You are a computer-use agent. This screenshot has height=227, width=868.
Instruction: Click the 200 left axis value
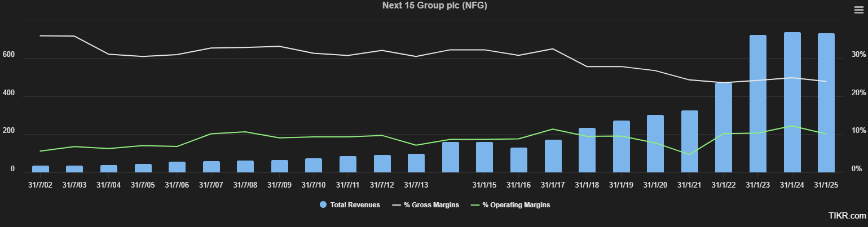(8, 131)
